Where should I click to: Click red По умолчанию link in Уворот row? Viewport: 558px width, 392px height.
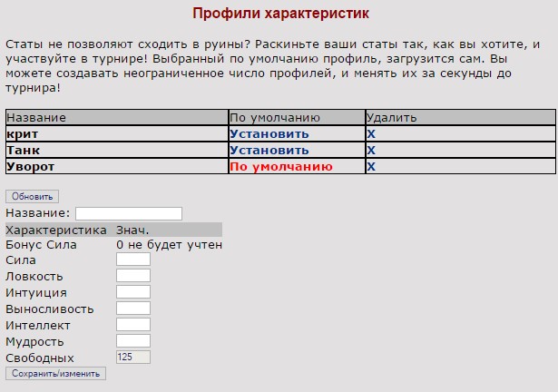pos(280,167)
